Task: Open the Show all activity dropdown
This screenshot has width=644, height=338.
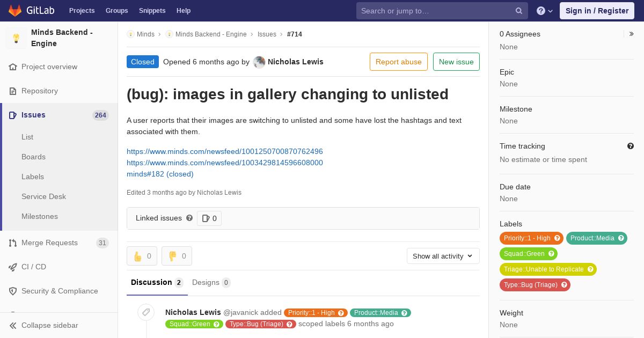Action: tap(443, 256)
